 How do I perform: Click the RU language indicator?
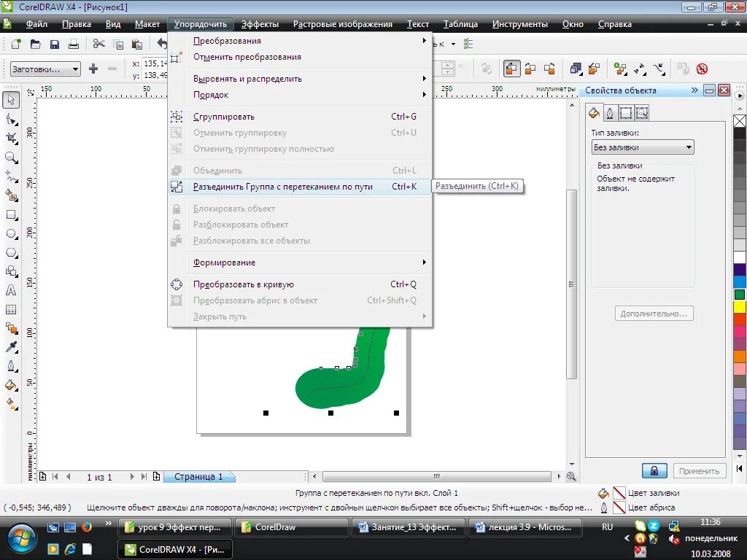(x=608, y=527)
